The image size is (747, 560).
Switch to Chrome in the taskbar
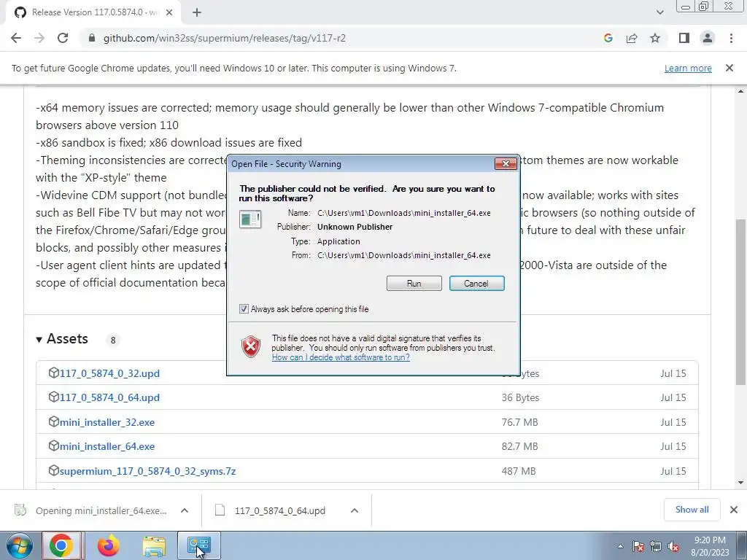(x=62, y=545)
